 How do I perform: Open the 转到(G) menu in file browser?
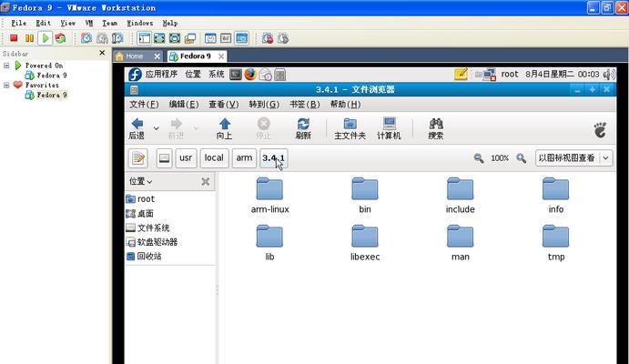pos(264,105)
